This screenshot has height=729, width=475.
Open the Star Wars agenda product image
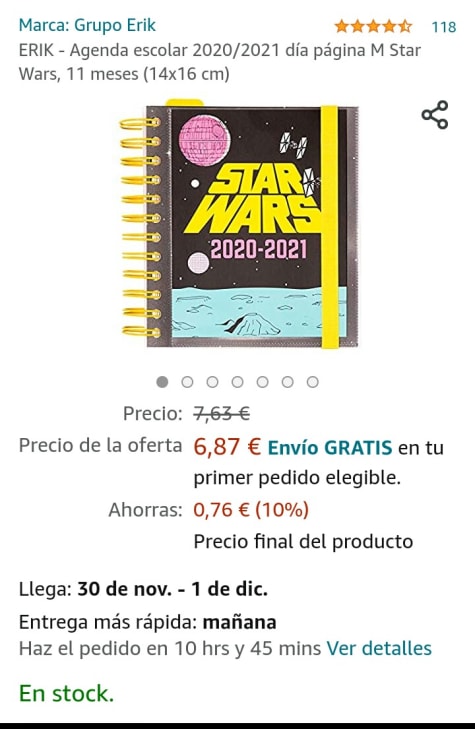pos(239,223)
